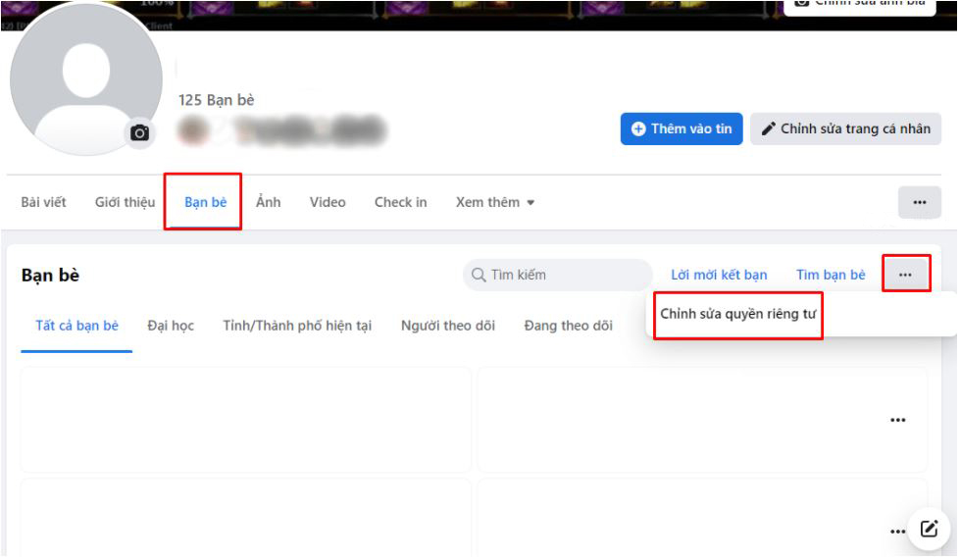Click the three-dot menu beside profile tabs

(x=919, y=202)
